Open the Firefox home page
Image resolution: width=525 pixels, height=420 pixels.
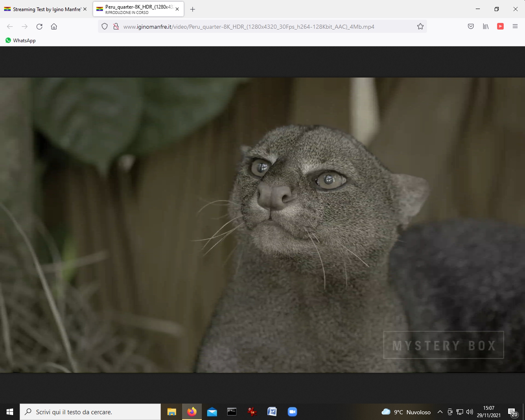[x=54, y=27]
